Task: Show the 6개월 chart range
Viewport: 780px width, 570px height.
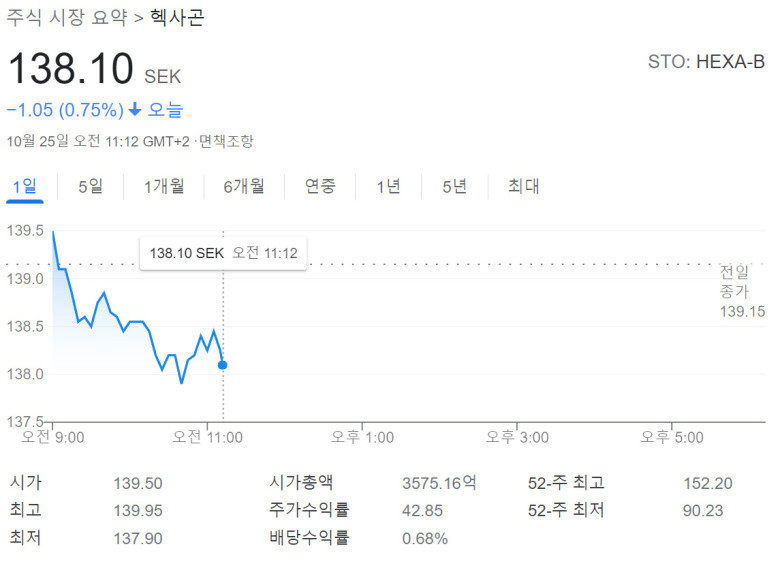Action: pyautogui.click(x=244, y=187)
